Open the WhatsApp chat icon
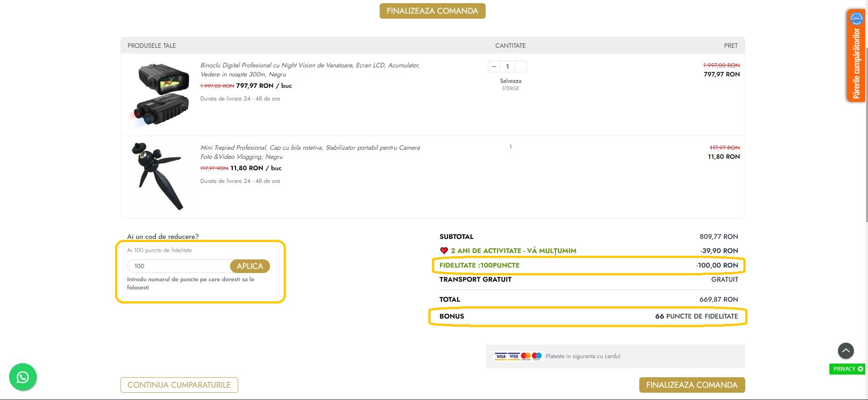Screen dimensions: 868x400 (x=23, y=377)
